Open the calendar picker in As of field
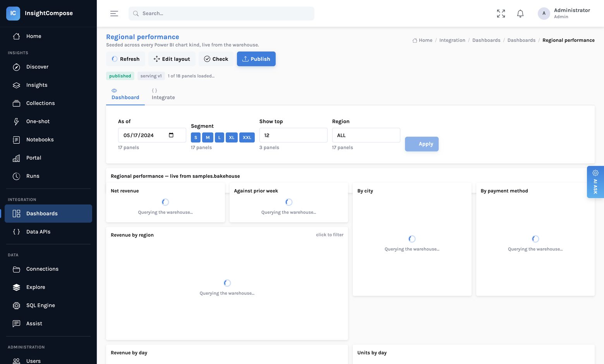This screenshot has width=604, height=364. pos(171,135)
